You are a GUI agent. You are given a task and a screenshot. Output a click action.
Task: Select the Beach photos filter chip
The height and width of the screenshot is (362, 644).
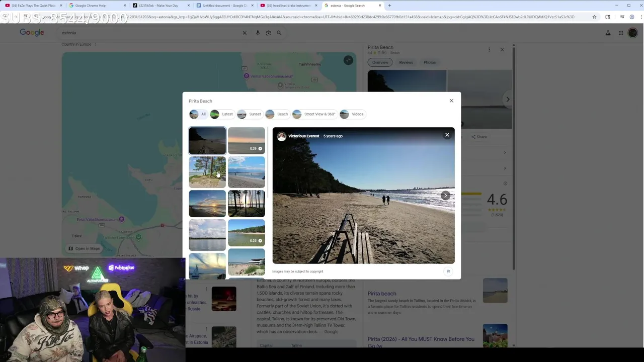(277, 114)
